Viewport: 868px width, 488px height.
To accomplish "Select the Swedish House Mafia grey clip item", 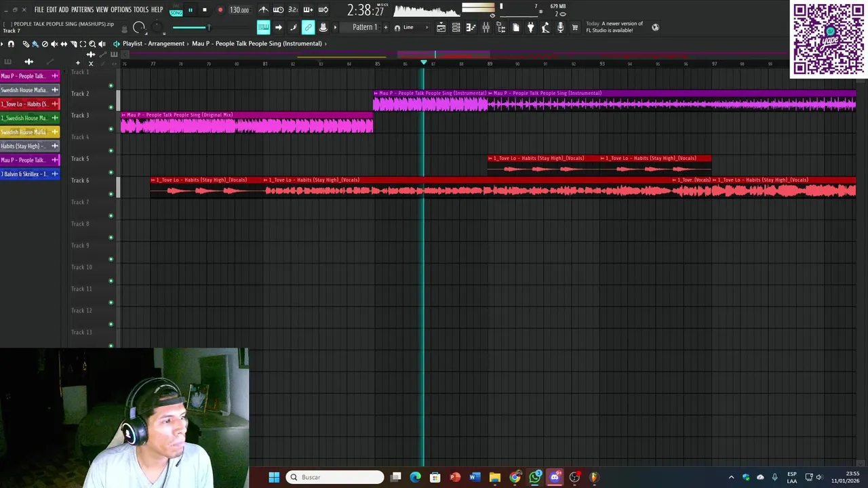I will pyautogui.click(x=30, y=90).
